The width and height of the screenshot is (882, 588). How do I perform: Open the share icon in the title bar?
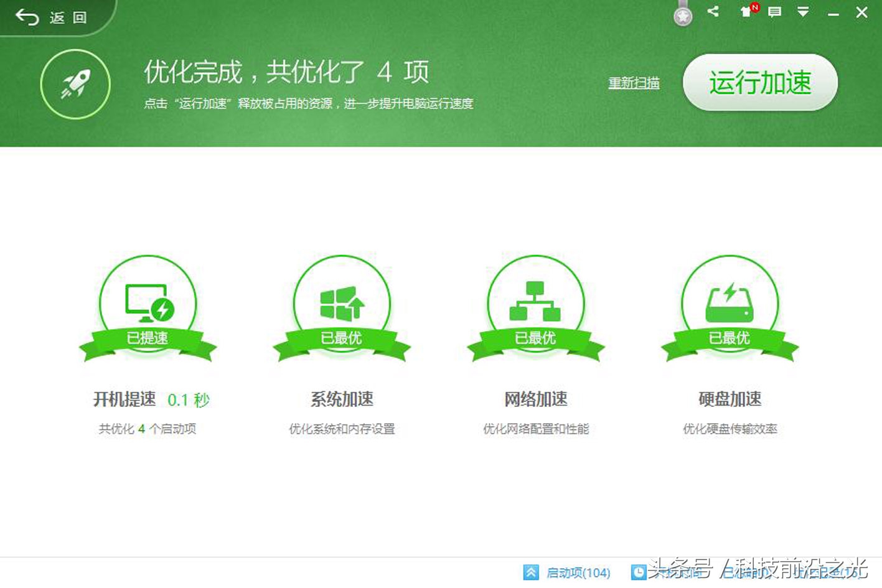(713, 11)
